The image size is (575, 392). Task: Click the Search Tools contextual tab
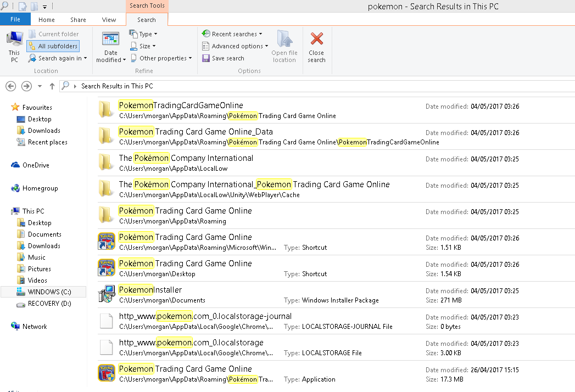(147, 6)
